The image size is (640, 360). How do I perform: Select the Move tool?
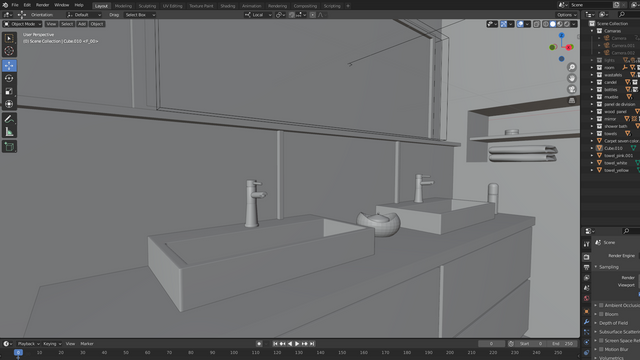click(x=9, y=65)
